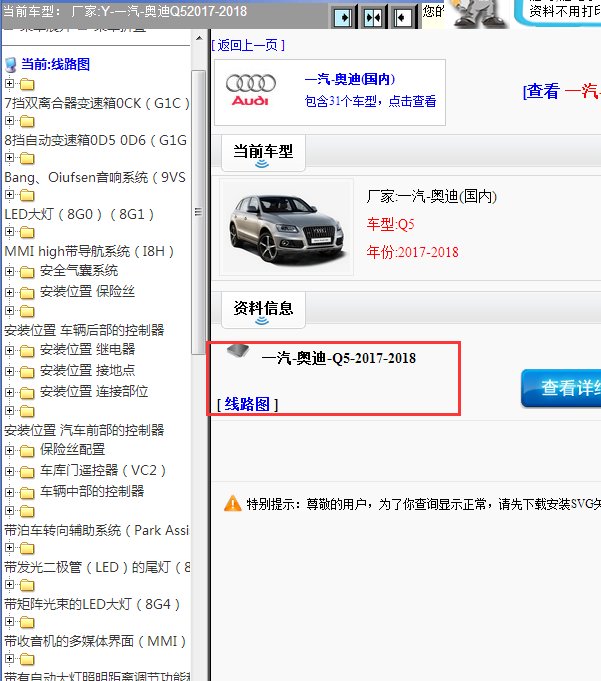
Task: Select 安装位置 汽车前部的控制器 tree item
Action: (x=84, y=430)
